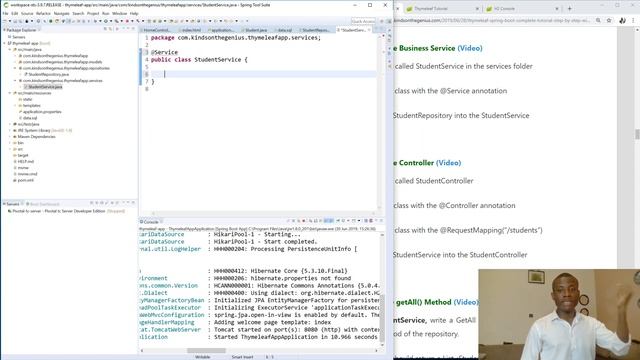This screenshot has height=360, width=640.
Task: Select the templates folder
Action: click(31, 105)
